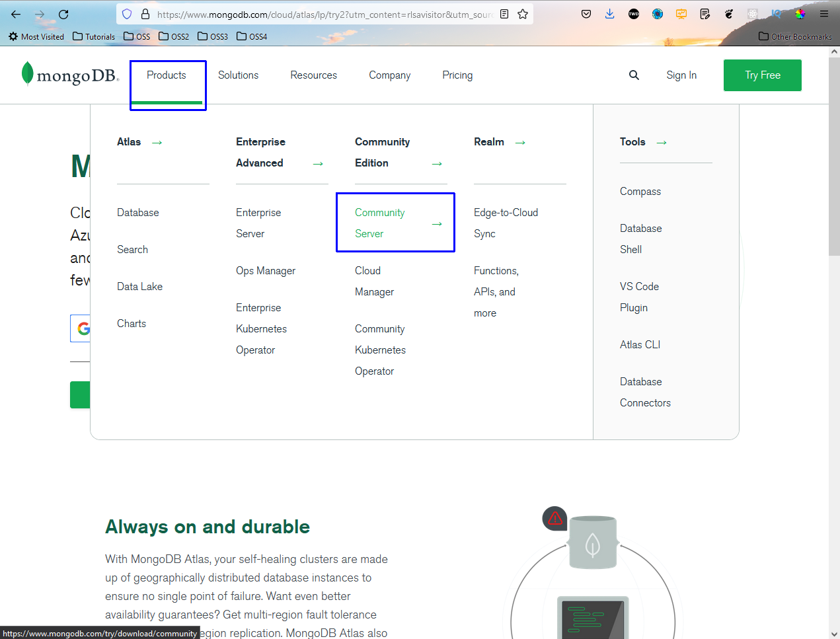The width and height of the screenshot is (840, 639).
Task: Open Enterprise Kubernetes Operator link
Action: [x=261, y=329]
